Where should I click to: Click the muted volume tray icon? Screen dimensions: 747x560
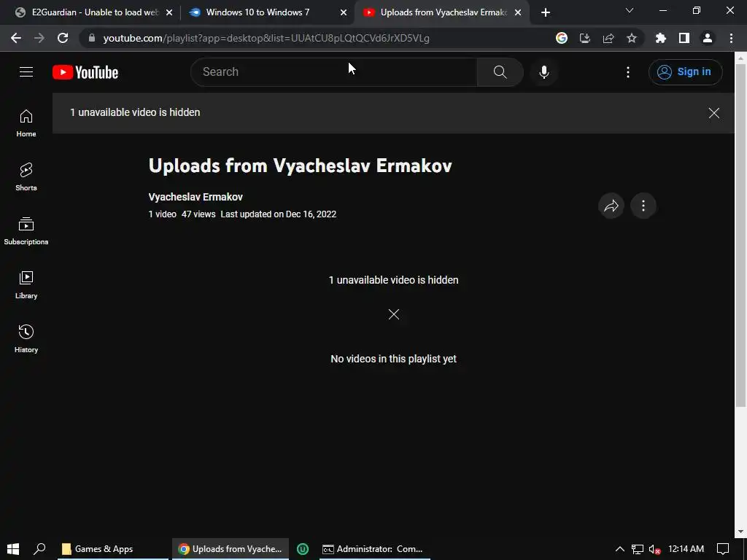[654, 550]
